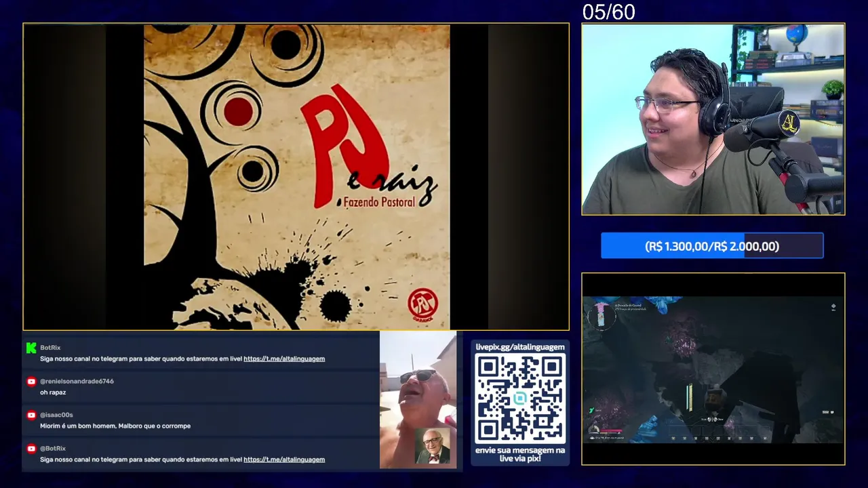Click the Kick icon beside BotRix
This screenshot has height=488, width=868.
31,348
